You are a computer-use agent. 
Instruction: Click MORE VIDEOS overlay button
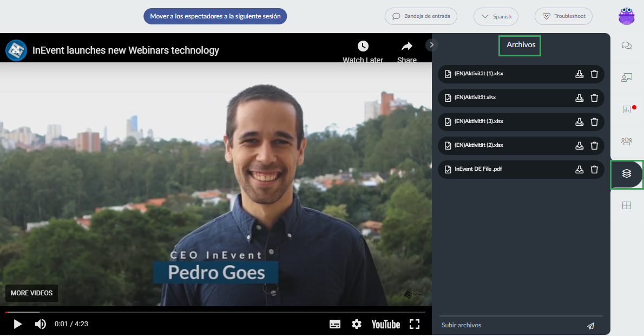(31, 293)
